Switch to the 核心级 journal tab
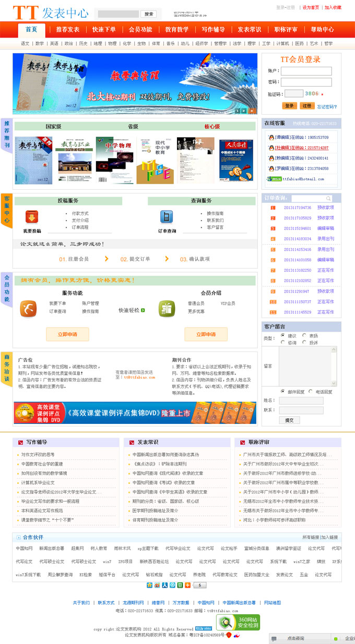The width and height of the screenshot is (355, 644). (212, 127)
